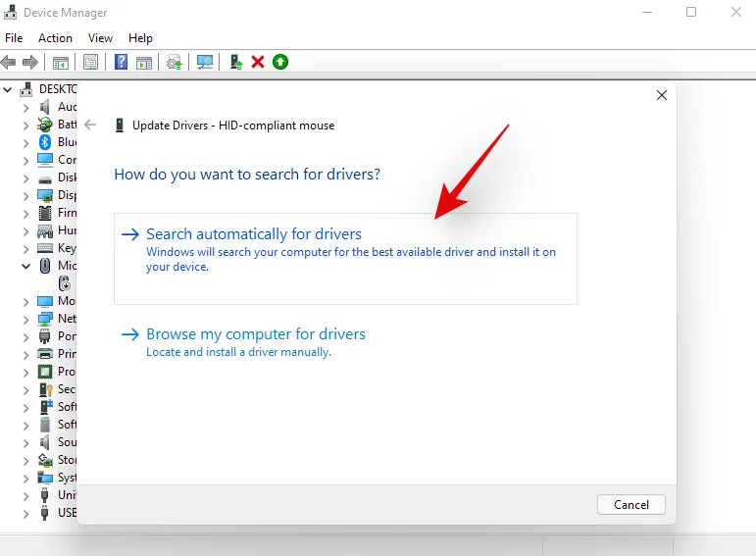Select the Processors chip icon

(x=45, y=372)
